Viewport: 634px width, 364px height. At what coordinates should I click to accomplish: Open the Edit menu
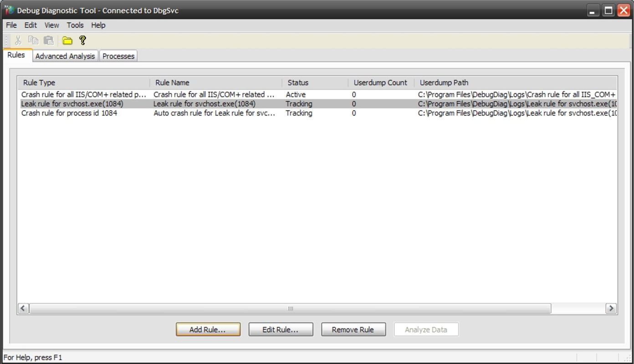[x=30, y=25]
